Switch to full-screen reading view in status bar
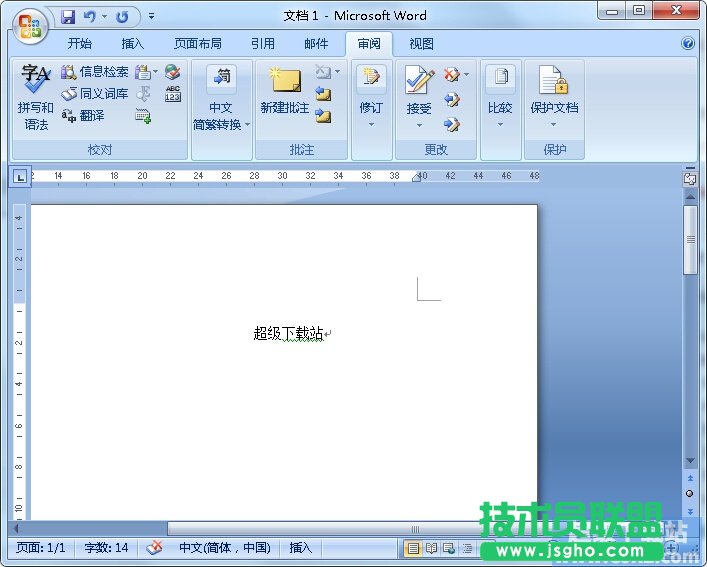Image resolution: width=707 pixels, height=567 pixels. coord(431,548)
